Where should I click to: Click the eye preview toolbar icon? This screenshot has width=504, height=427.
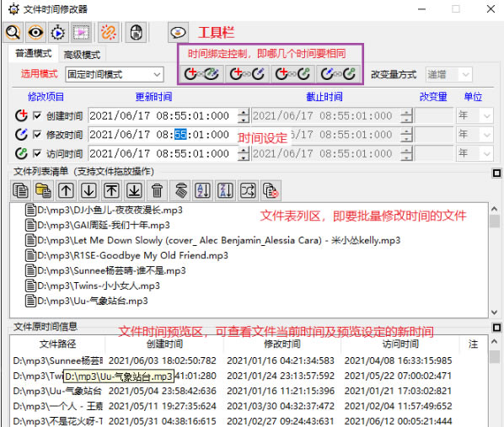35,33
